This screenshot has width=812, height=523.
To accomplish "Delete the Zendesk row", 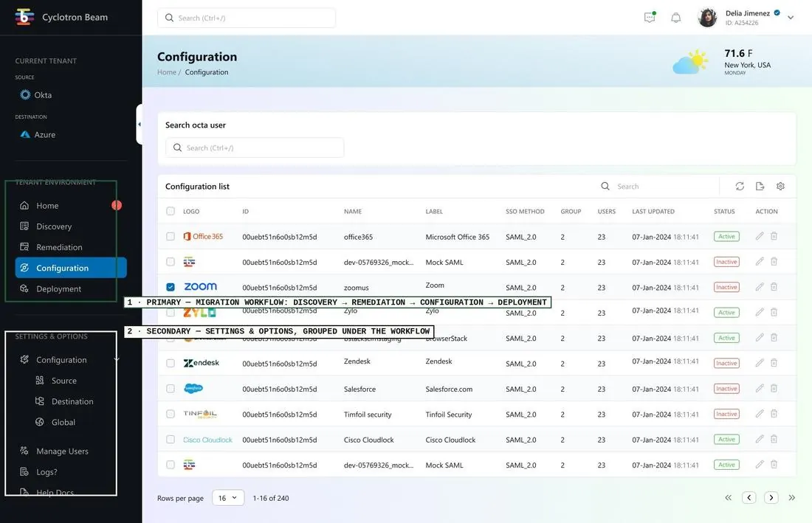I will pyautogui.click(x=774, y=363).
